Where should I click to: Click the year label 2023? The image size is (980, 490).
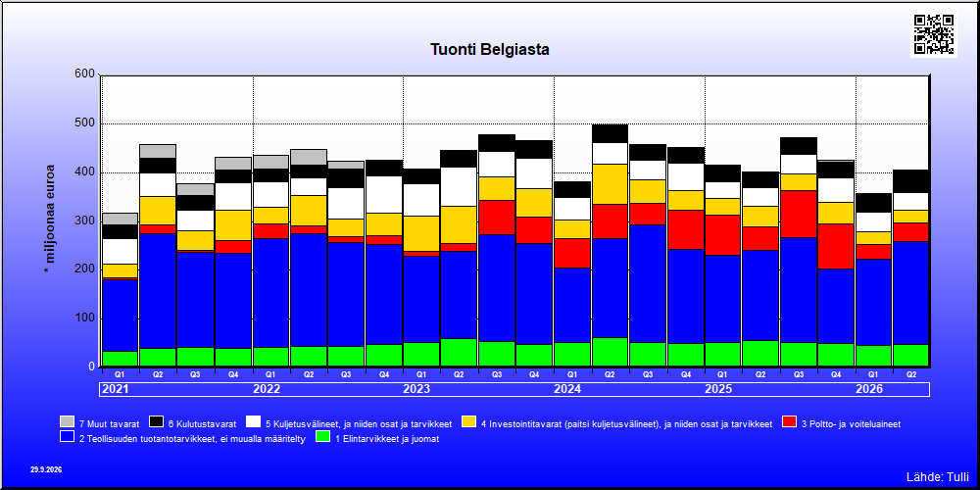pyautogui.click(x=416, y=389)
